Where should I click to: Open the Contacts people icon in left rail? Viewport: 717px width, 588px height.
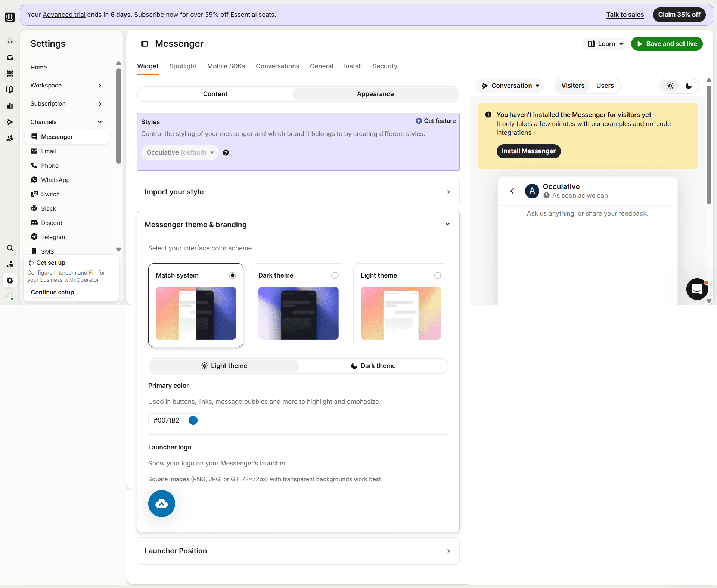(x=10, y=138)
